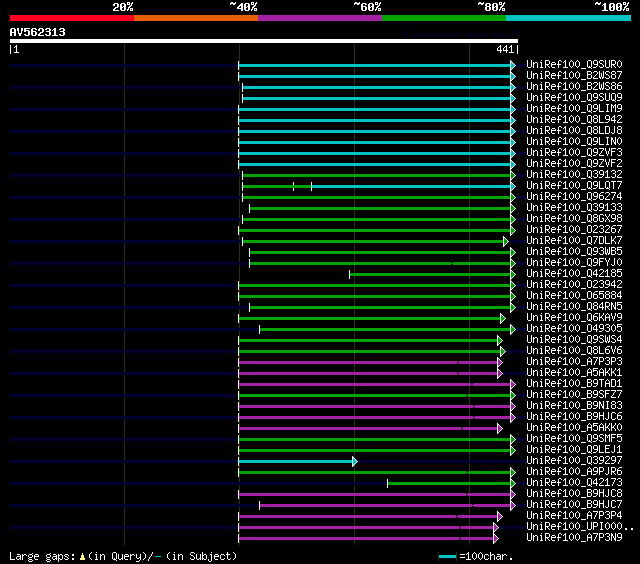Select the UniRef100_Q42173 label
This screenshot has width=640, height=564.
coord(574,483)
